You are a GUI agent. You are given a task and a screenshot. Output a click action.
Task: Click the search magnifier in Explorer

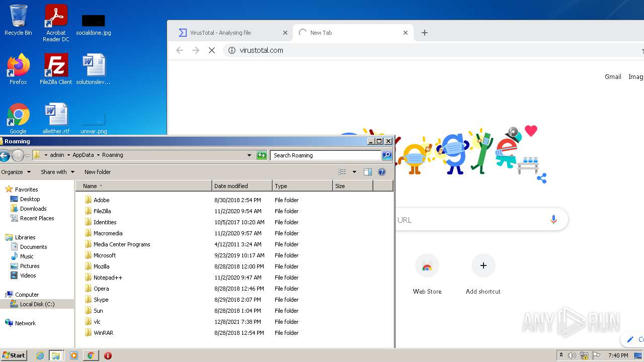(x=387, y=155)
